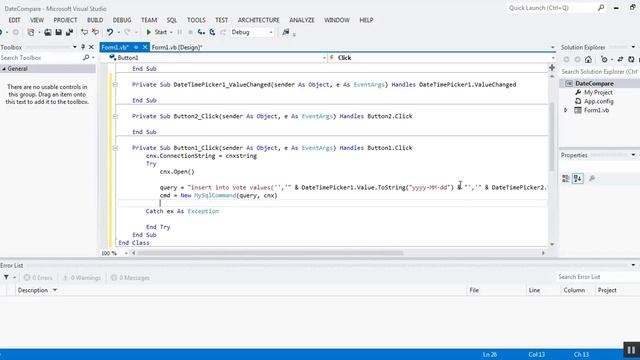Collapse the Button1_Click sub outline
Viewport: 640px width, 360px height.
[x=115, y=148]
